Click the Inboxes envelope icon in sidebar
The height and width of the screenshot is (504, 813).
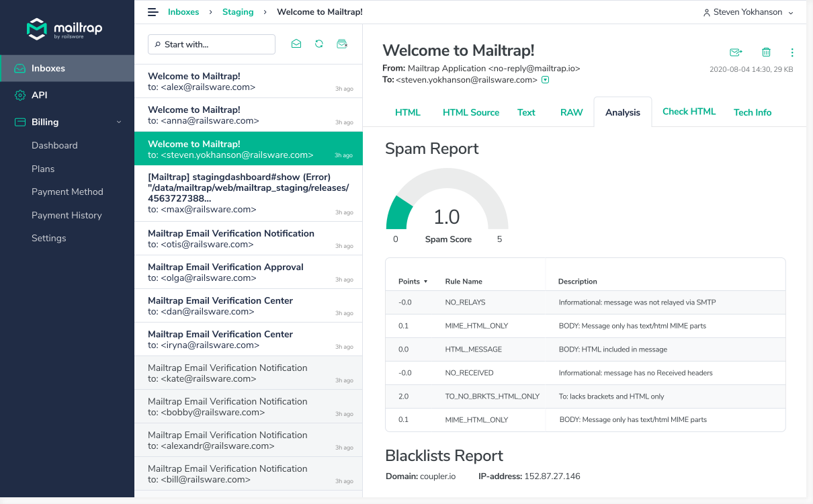(19, 69)
